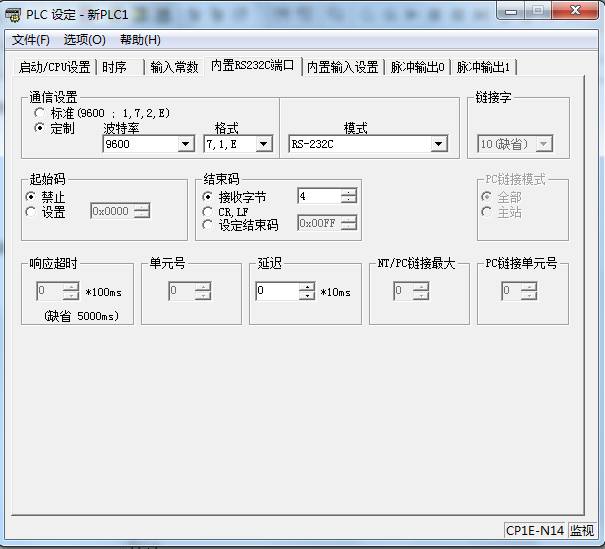Image resolution: width=605 pixels, height=549 pixels.
Task: Open the 文件(F) menu
Action: click(x=31, y=40)
